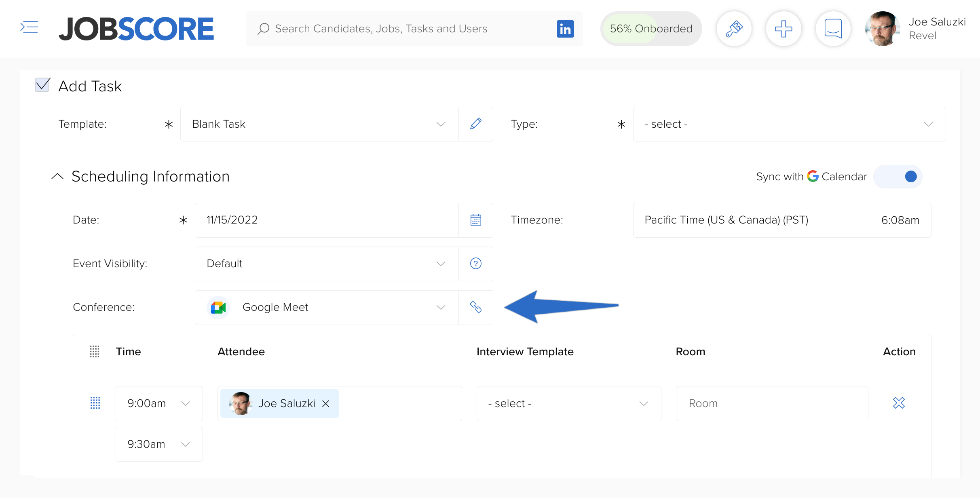
Task: Click the Pacific Time timezone field
Action: point(782,220)
